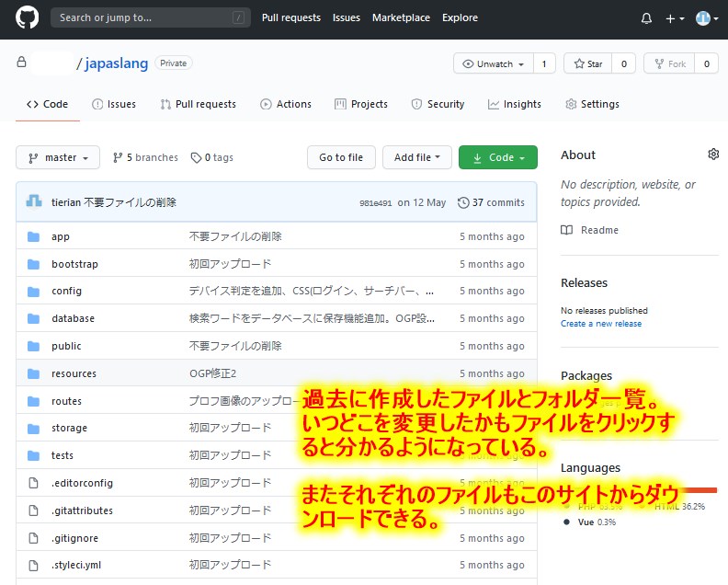Toggle Star on this repository
The height and width of the screenshot is (585, 728).
click(588, 63)
